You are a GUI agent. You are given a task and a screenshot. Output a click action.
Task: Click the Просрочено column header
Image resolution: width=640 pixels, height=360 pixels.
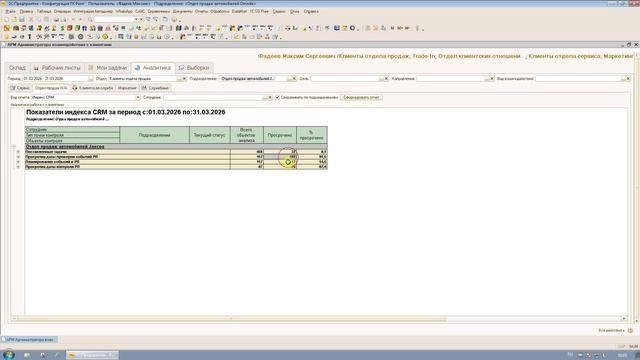[x=280, y=135]
